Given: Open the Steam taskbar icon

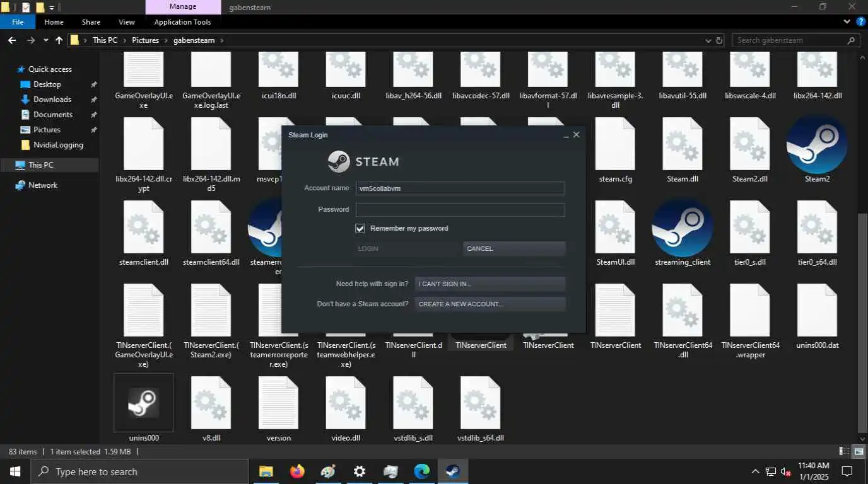Looking at the screenshot, I should pos(453,471).
